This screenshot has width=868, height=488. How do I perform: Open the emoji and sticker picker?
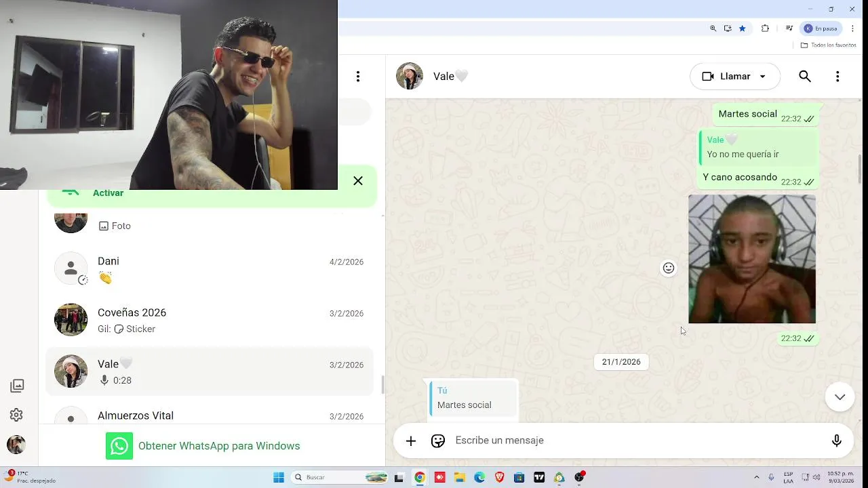point(438,441)
